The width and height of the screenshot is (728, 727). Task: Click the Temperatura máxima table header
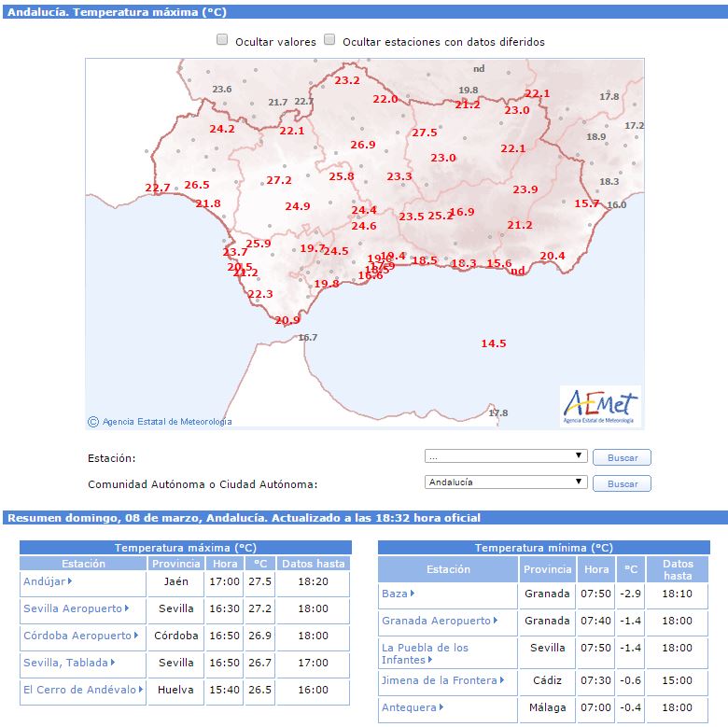(x=185, y=548)
